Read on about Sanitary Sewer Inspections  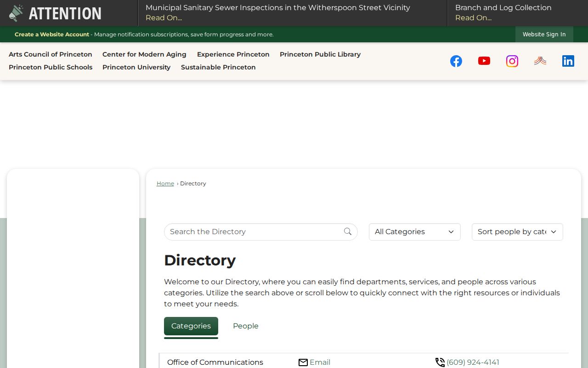coord(164,18)
